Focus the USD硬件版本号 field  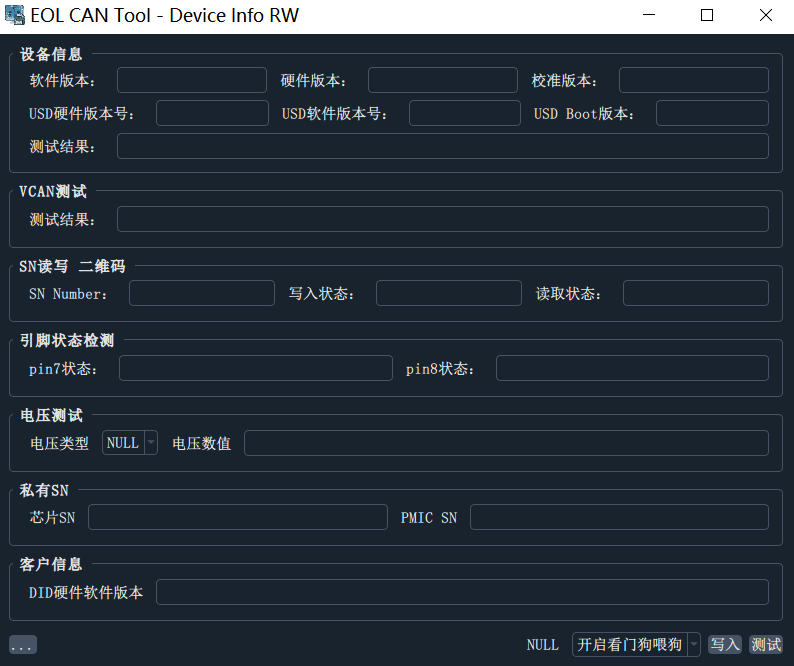tap(212, 113)
